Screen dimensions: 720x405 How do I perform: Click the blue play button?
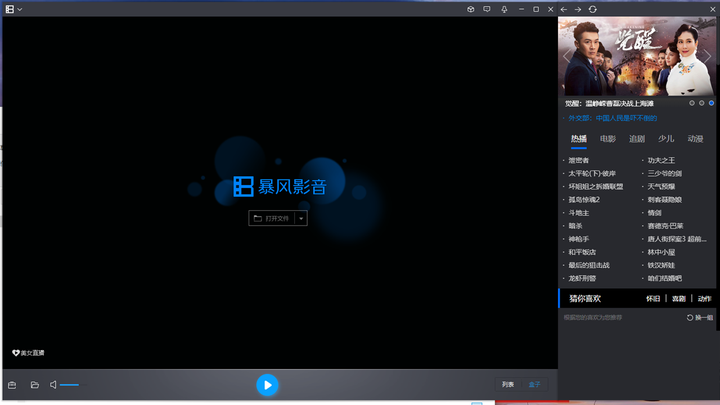(x=267, y=385)
